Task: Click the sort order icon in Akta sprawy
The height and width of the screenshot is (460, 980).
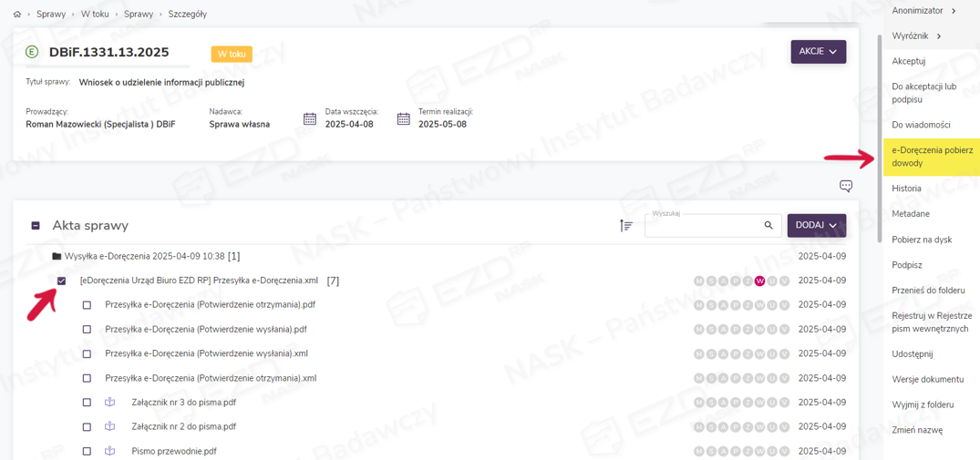Action: [x=626, y=225]
